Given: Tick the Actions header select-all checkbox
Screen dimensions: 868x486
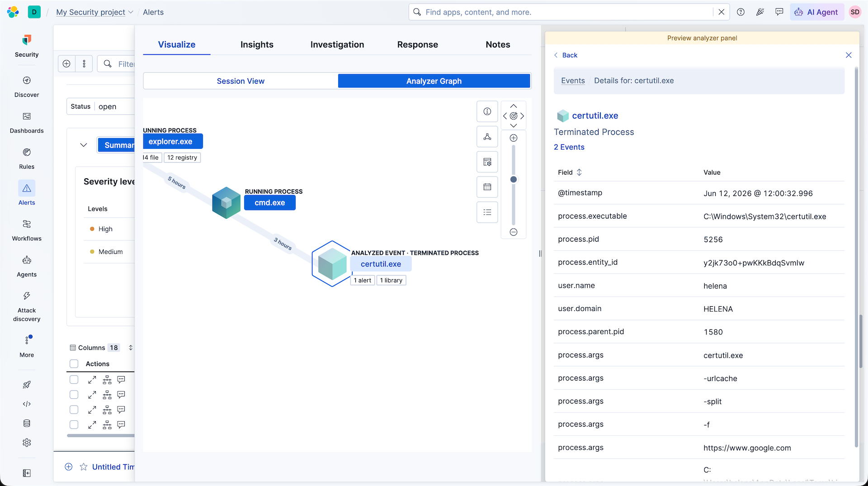Looking at the screenshot, I should coord(74,364).
